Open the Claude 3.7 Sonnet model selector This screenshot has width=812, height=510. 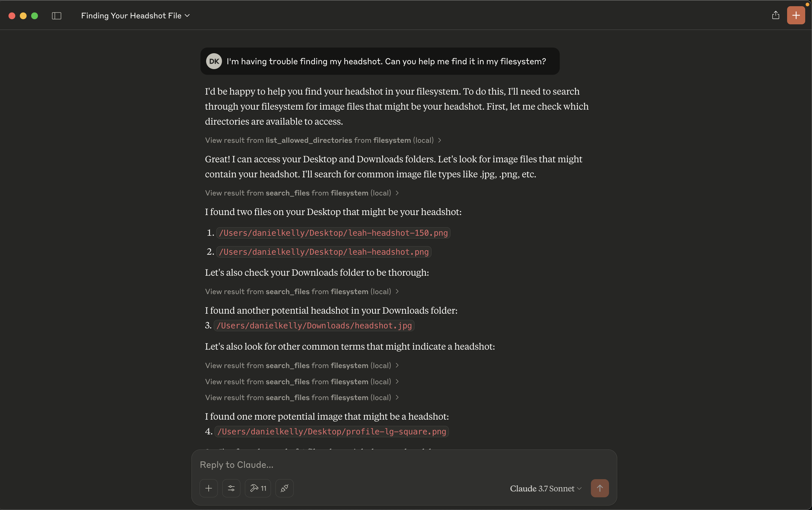(x=545, y=488)
